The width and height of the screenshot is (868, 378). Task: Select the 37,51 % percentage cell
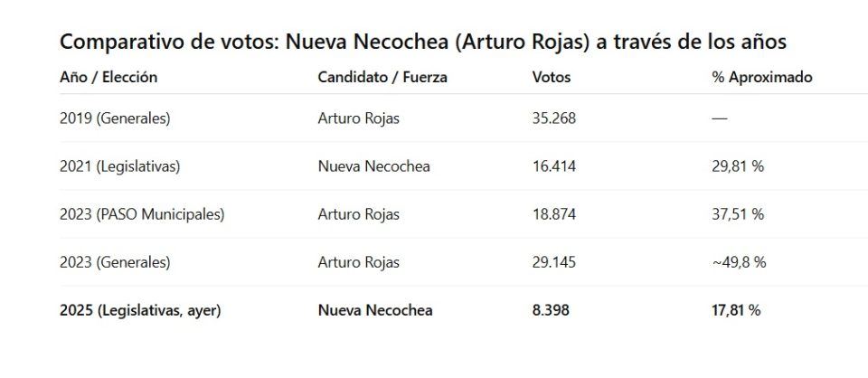coord(738,214)
